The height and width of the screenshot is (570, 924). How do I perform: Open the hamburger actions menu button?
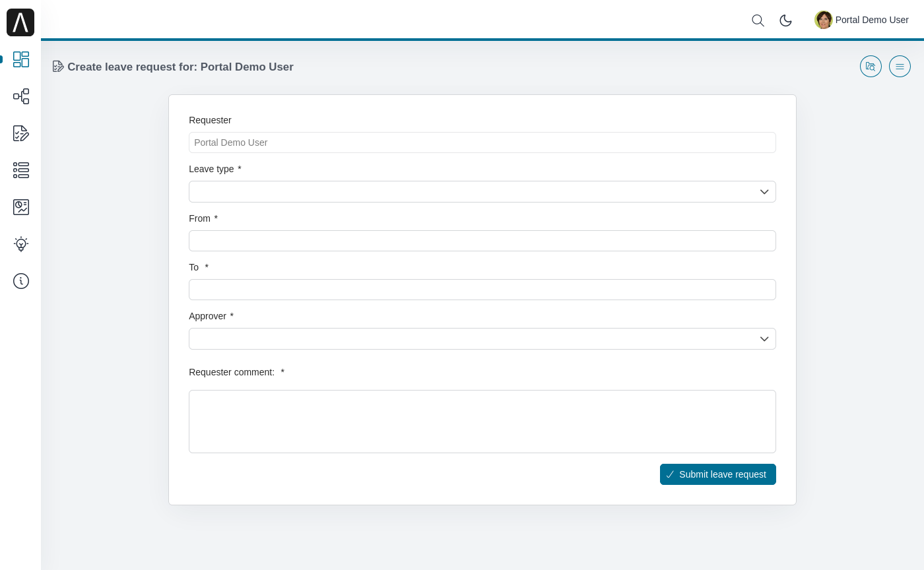tap(900, 67)
